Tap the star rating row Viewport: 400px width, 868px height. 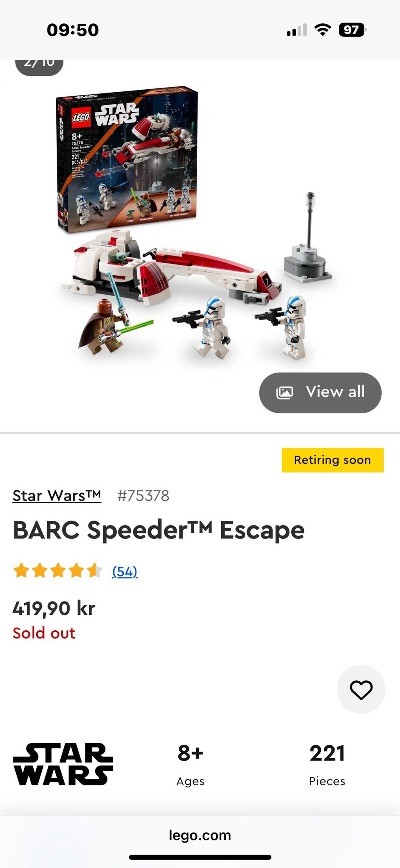tap(57, 571)
